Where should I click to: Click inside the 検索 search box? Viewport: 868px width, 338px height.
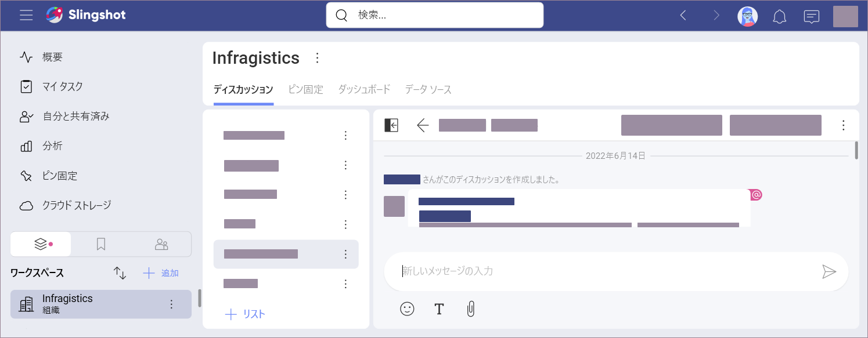point(435,15)
